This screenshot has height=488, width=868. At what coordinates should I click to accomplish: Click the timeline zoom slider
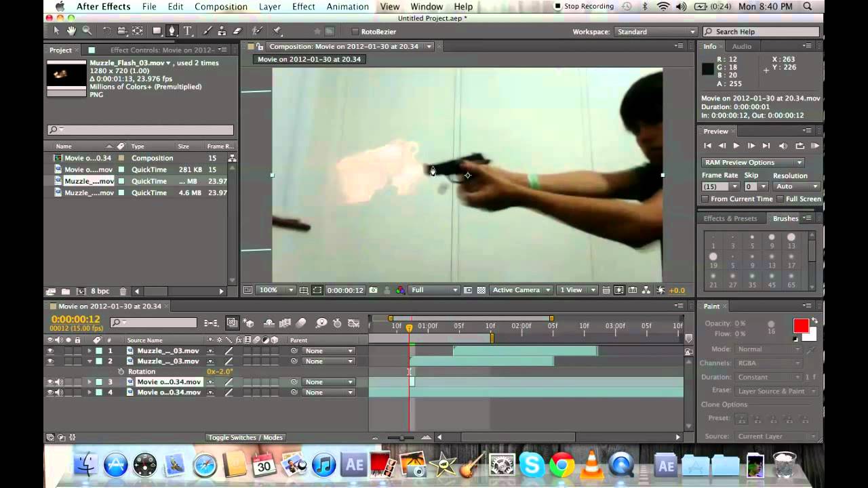(x=401, y=438)
